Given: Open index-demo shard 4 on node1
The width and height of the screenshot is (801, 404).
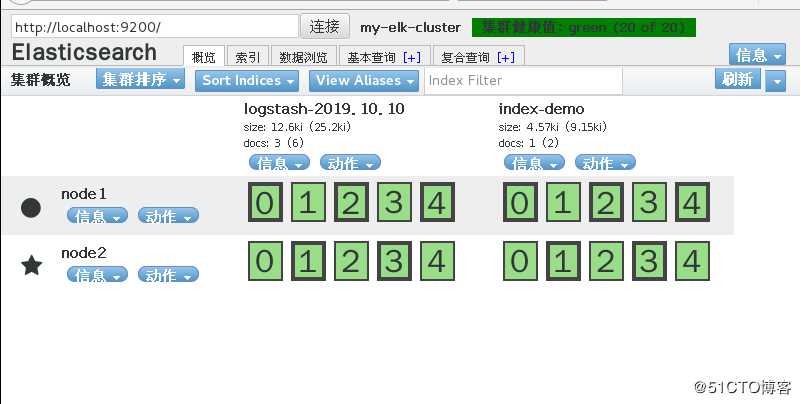Looking at the screenshot, I should [x=692, y=202].
